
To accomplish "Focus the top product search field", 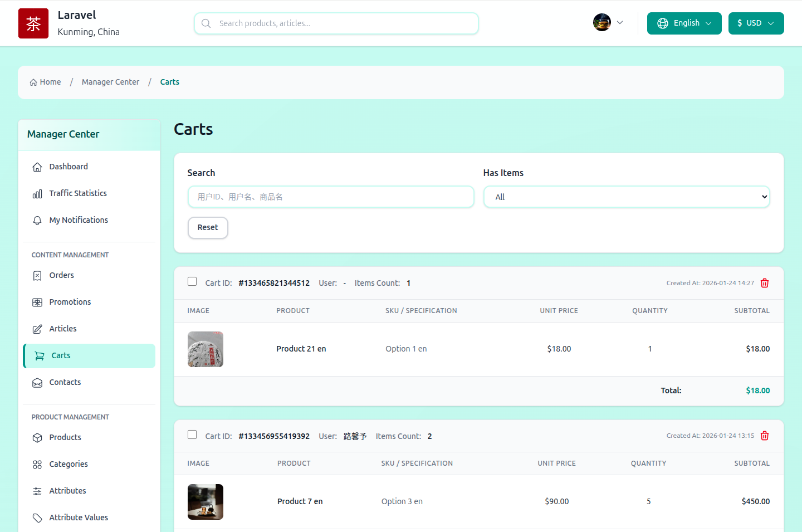I will (336, 23).
